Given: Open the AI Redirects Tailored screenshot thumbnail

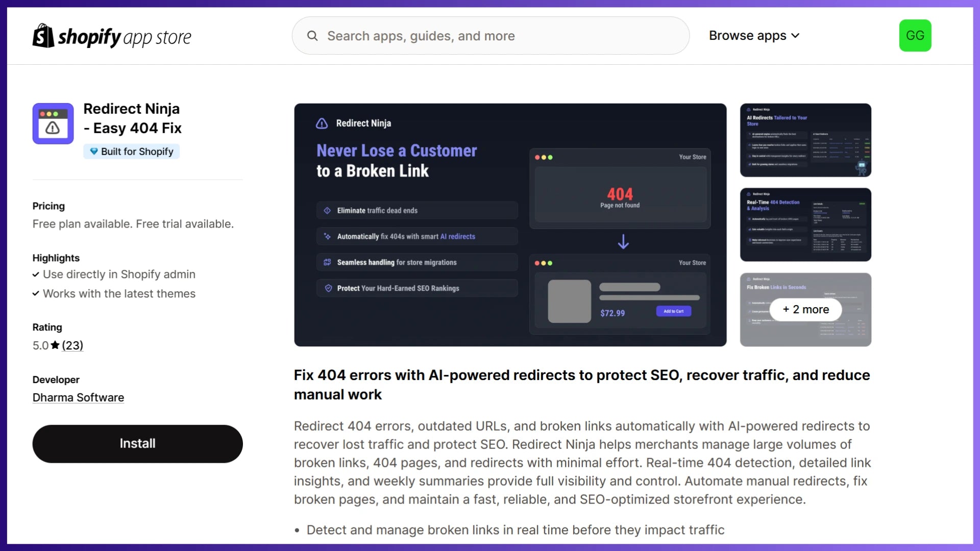Looking at the screenshot, I should tap(805, 140).
